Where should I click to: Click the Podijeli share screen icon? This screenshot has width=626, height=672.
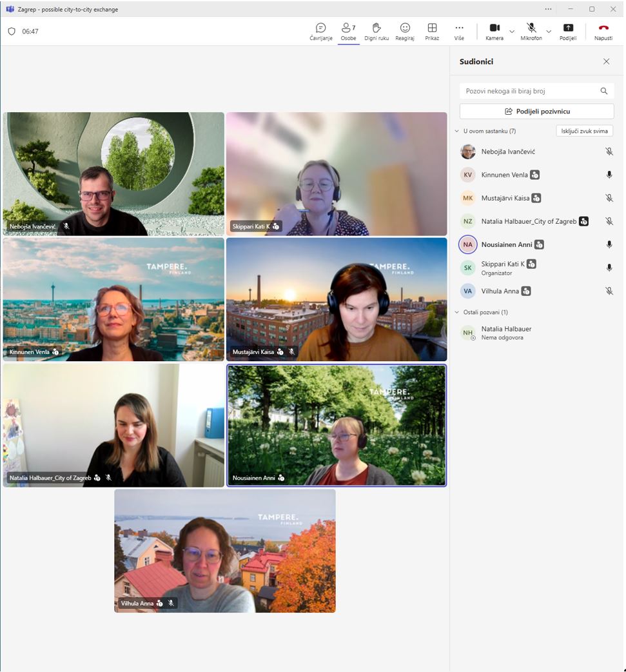[568, 28]
